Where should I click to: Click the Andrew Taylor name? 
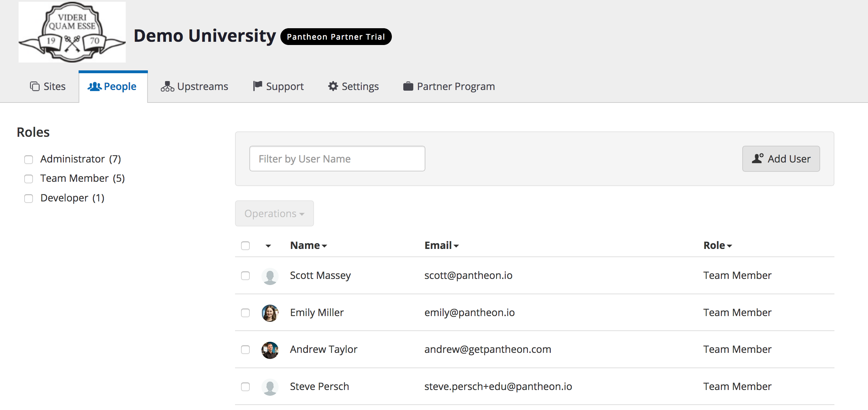tap(324, 349)
